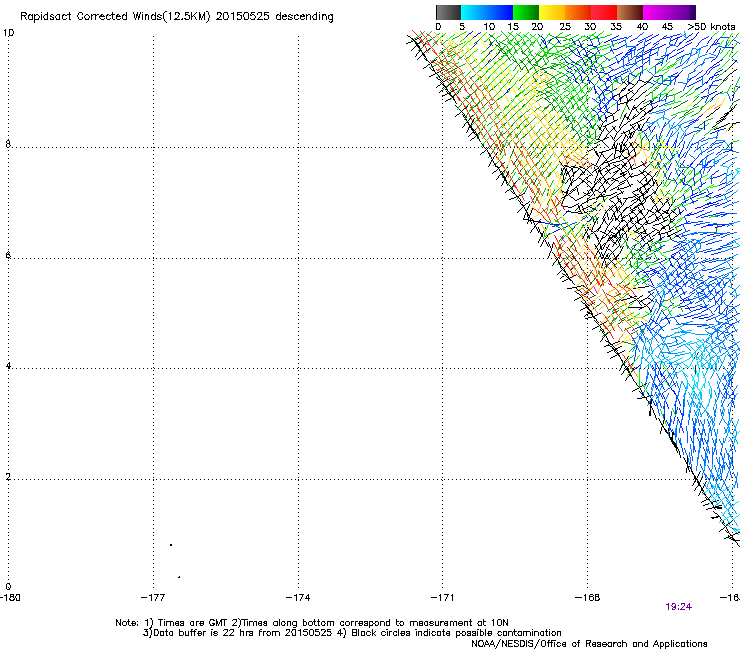The width and height of the screenshot is (740, 650).
Task: Click the brown 35-40 knots color segment
Action: click(x=630, y=12)
